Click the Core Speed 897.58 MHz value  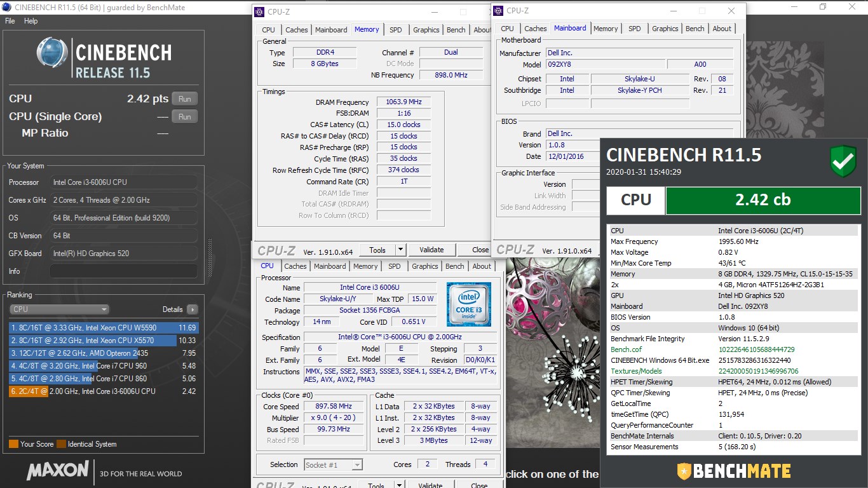tap(334, 406)
